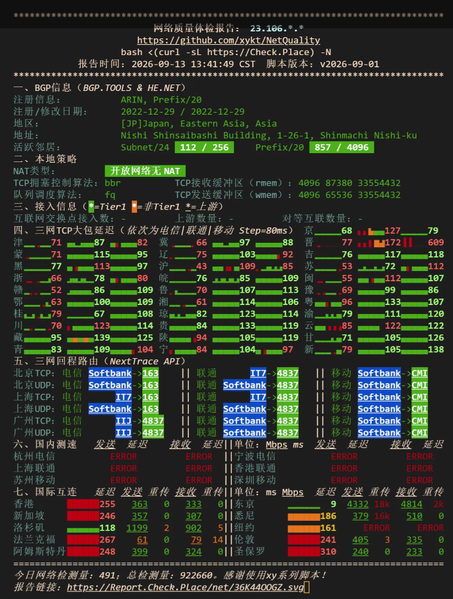Image resolution: width=453 pixels, height=599 pixels.
Task: Click IIJ in 广州TCP 电信 route
Action: point(123,421)
